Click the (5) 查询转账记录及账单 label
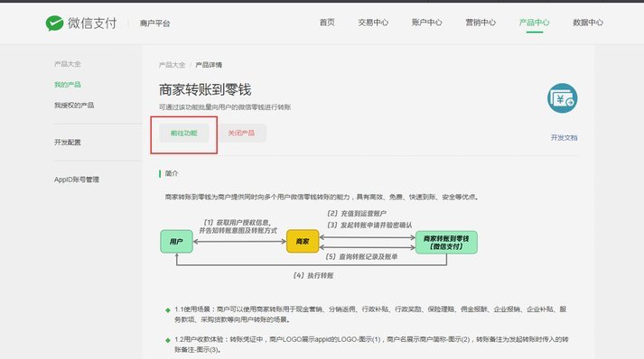This screenshot has width=644, height=359. coord(361,257)
